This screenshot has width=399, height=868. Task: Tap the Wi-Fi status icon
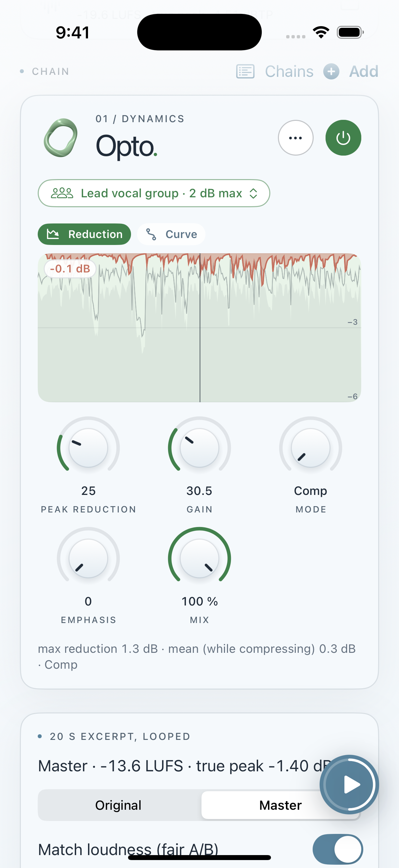(321, 32)
